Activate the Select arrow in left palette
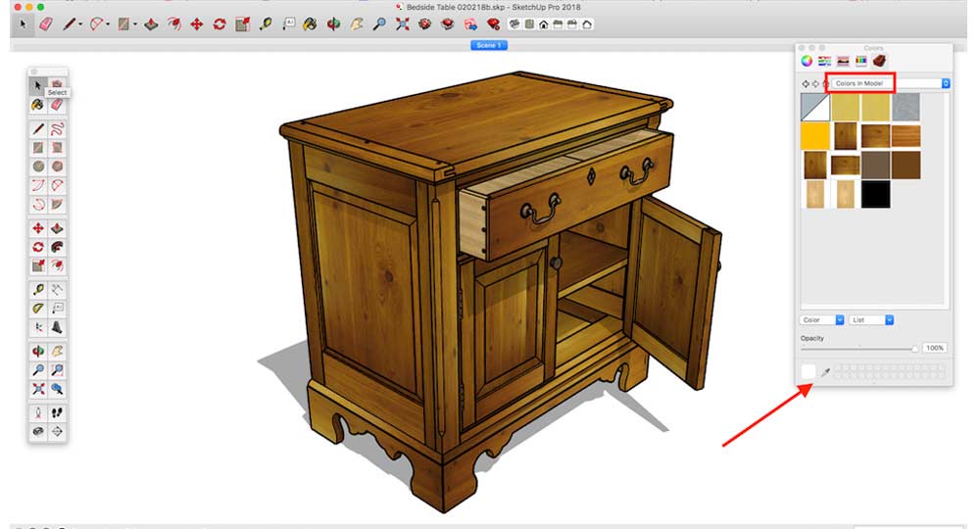The height and width of the screenshot is (529, 980). point(38,85)
